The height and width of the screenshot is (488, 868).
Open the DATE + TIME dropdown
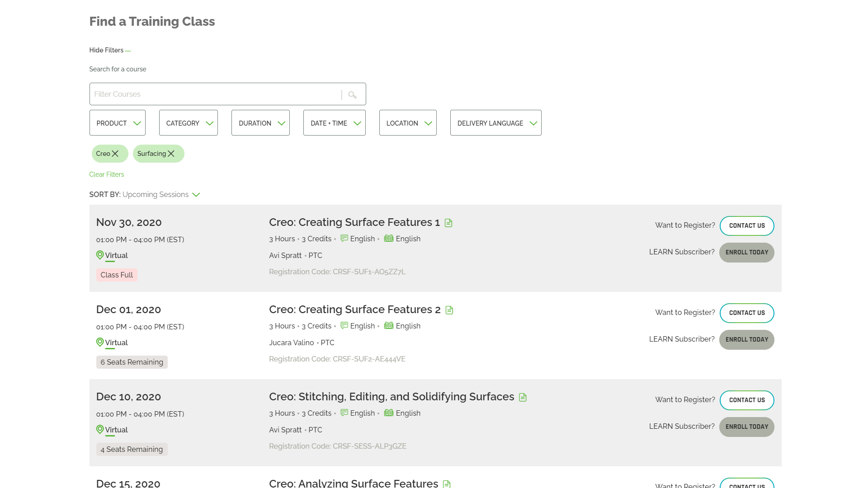click(335, 123)
